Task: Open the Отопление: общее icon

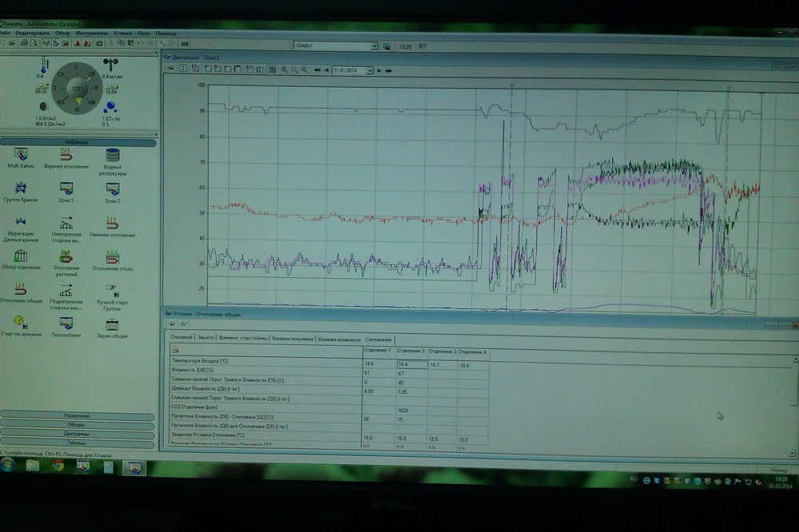Action: pos(21,293)
